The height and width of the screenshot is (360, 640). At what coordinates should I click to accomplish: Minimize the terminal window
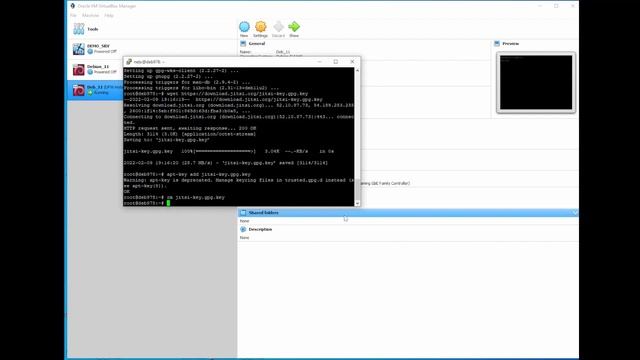(320, 62)
